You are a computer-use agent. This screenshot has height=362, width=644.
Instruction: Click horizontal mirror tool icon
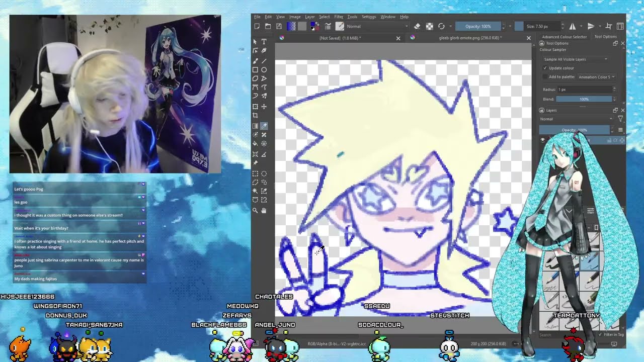point(572,26)
